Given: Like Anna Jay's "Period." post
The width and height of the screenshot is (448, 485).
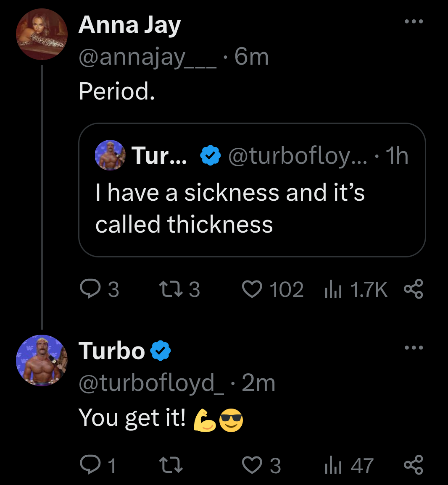Looking at the screenshot, I should pos(252,289).
